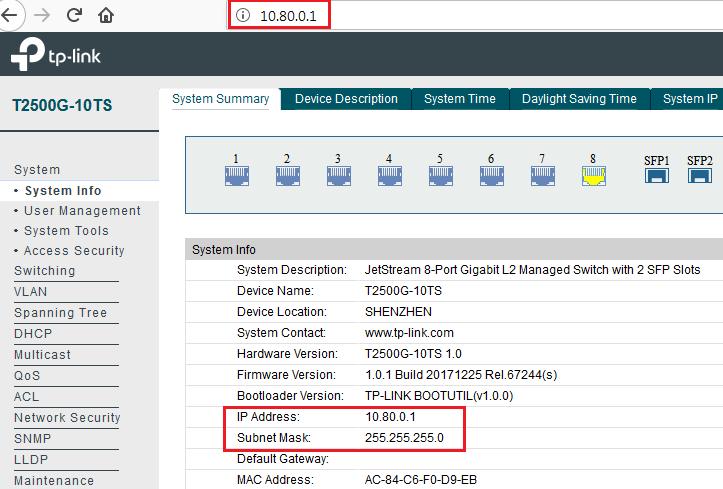Select the yellow port 8 icon
The image size is (723, 489).
point(594,176)
